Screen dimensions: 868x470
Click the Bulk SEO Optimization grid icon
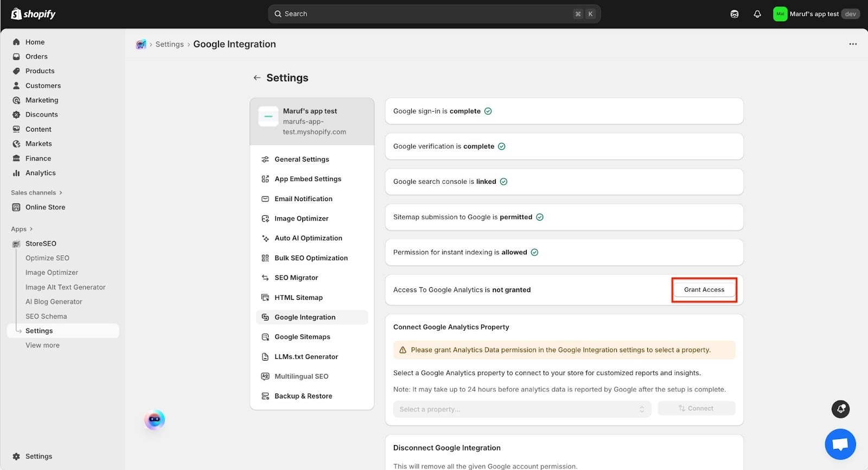[x=265, y=258]
